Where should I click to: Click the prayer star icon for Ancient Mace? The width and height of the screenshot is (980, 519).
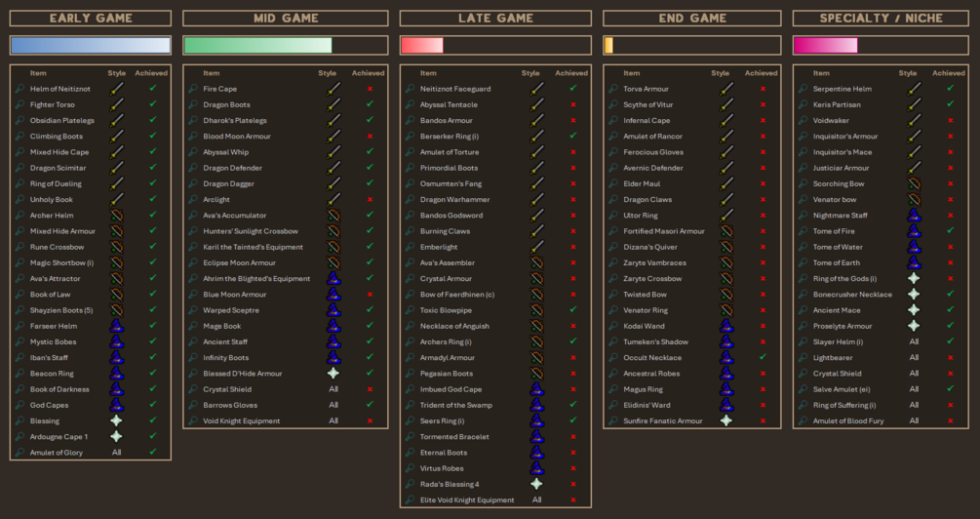[915, 310]
